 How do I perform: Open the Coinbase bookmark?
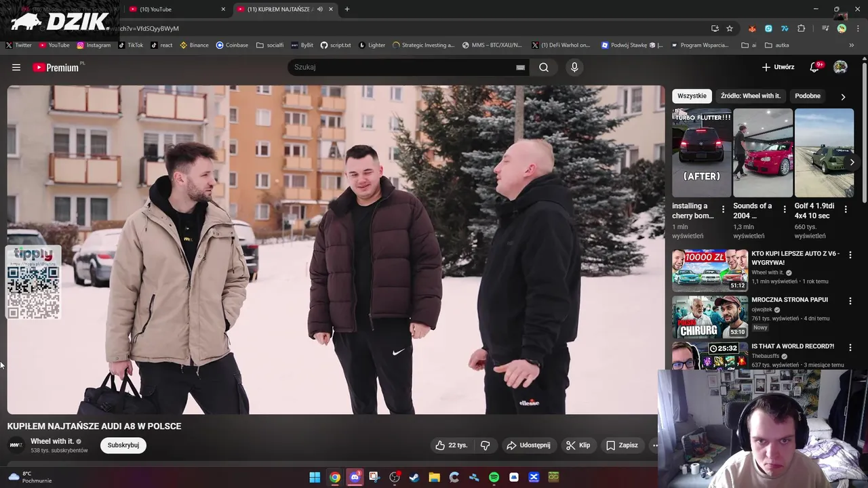[x=232, y=45]
